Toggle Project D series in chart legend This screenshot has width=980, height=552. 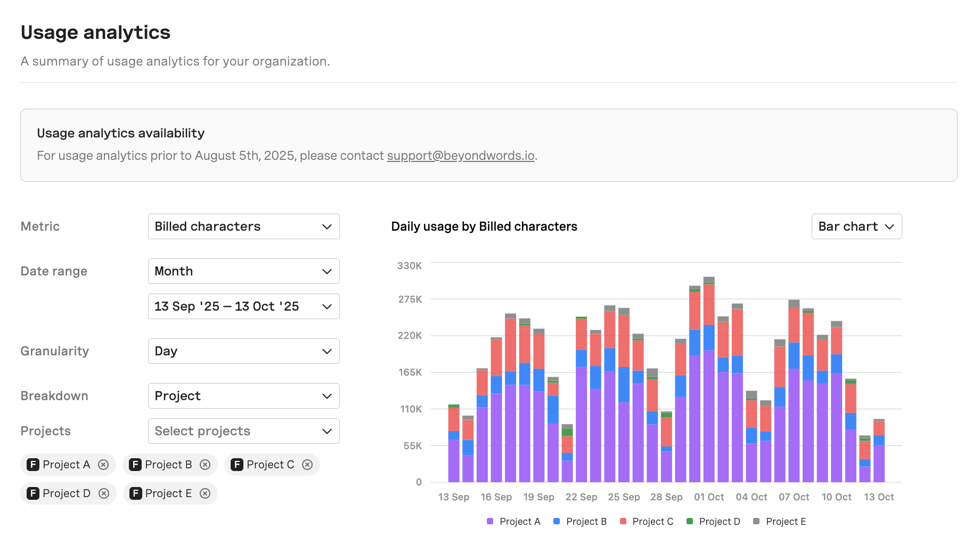(x=713, y=522)
